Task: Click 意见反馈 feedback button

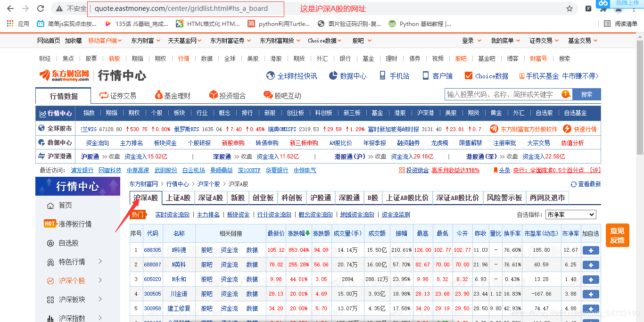Action: (617, 235)
